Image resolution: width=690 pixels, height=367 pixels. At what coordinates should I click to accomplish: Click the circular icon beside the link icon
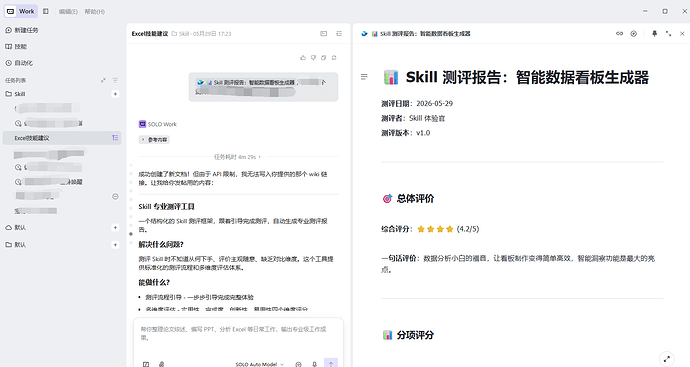tap(634, 33)
